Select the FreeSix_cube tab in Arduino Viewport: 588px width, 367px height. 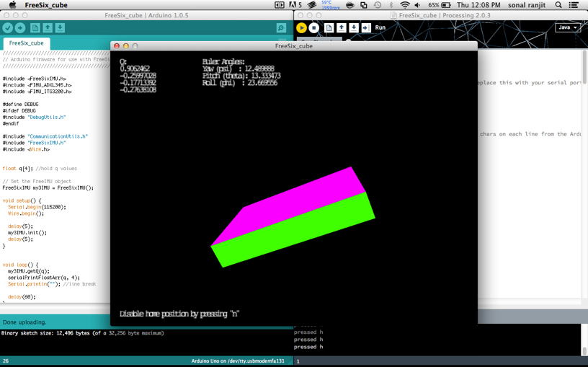click(x=26, y=43)
